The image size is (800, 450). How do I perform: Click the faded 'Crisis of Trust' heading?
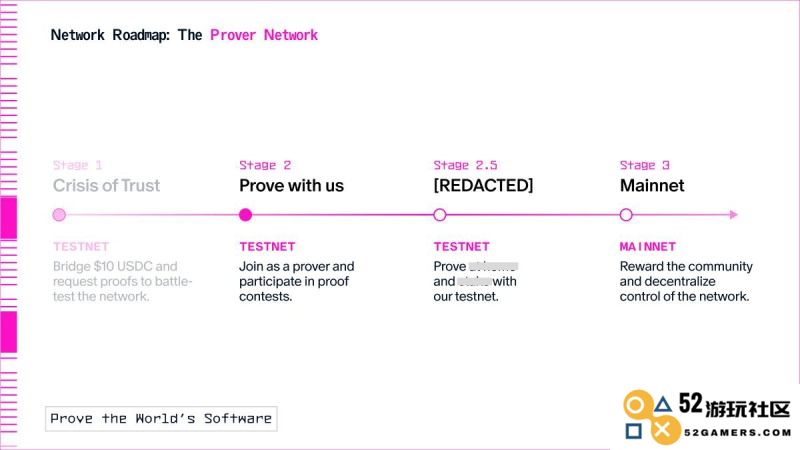coord(106,186)
